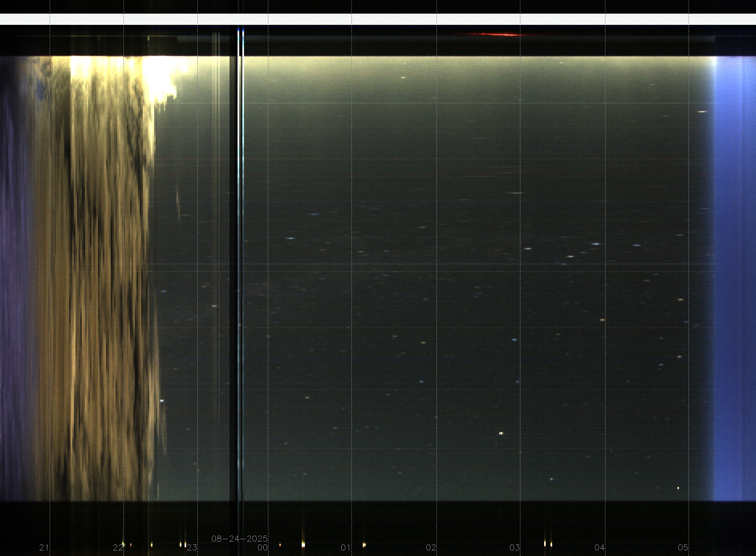Click the 22 hour label

point(118,548)
